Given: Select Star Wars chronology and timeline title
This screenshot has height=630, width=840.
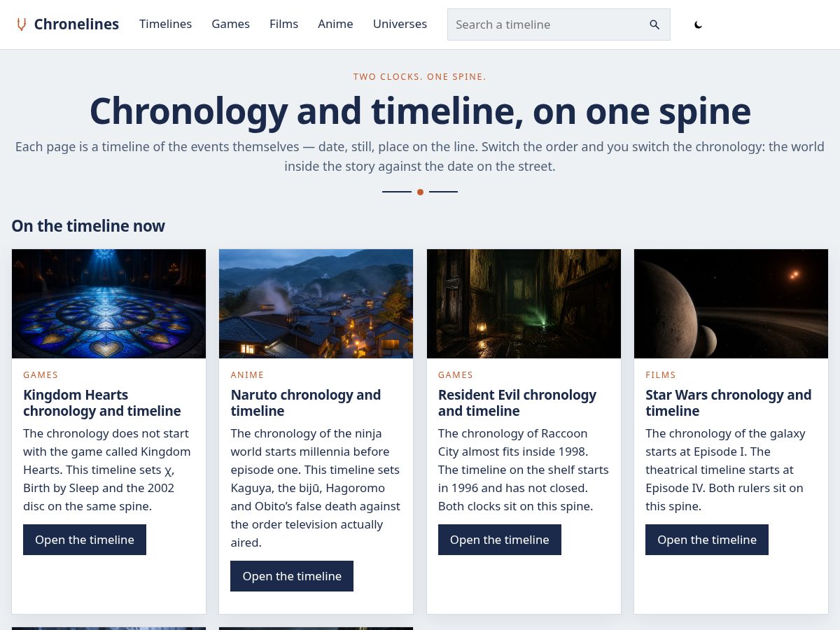Looking at the screenshot, I should 729,402.
